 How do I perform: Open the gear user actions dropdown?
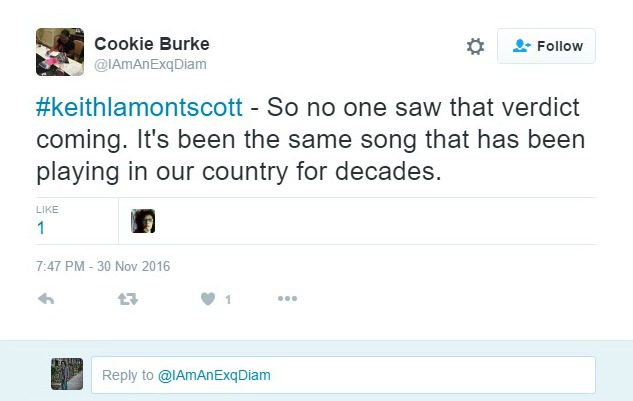point(475,47)
